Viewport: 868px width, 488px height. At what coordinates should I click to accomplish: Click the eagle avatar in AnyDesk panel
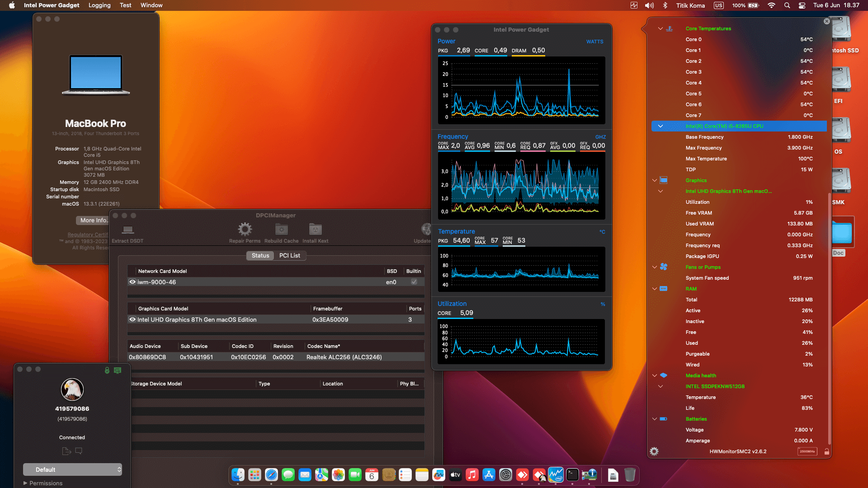click(x=72, y=389)
